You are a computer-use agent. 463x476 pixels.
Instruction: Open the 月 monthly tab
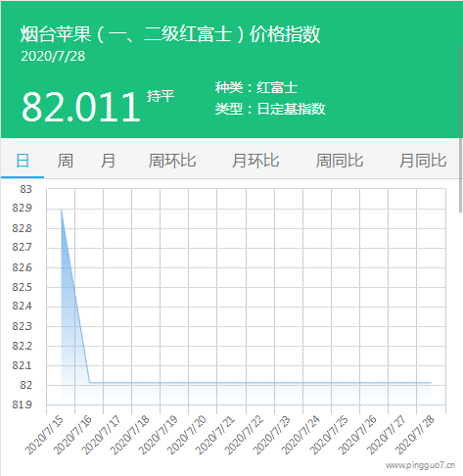pyautogui.click(x=108, y=161)
